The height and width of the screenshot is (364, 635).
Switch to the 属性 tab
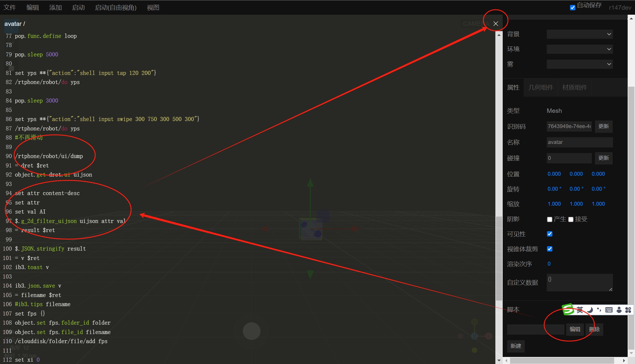coord(513,87)
